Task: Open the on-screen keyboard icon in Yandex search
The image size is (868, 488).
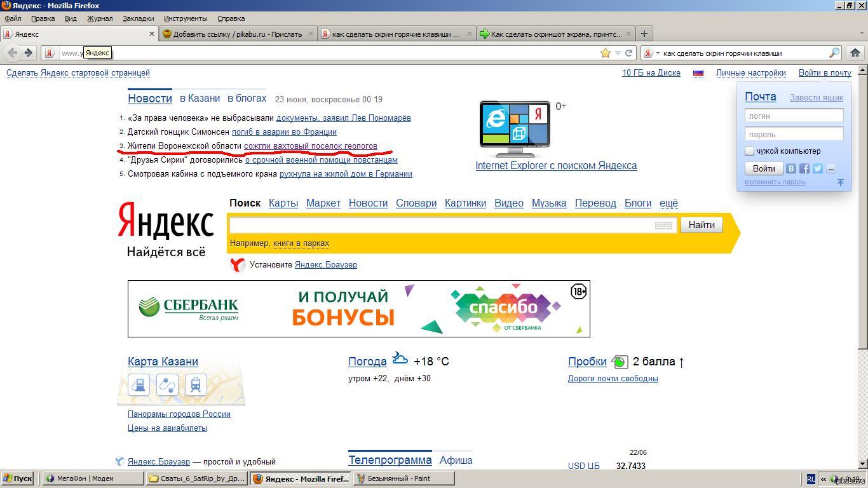Action: (x=663, y=225)
